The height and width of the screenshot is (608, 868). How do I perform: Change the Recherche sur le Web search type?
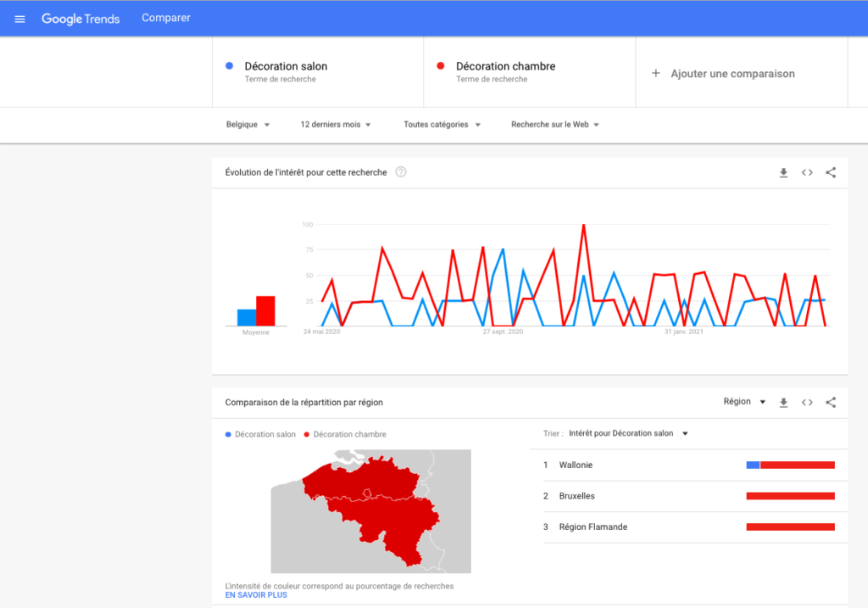[x=555, y=124]
